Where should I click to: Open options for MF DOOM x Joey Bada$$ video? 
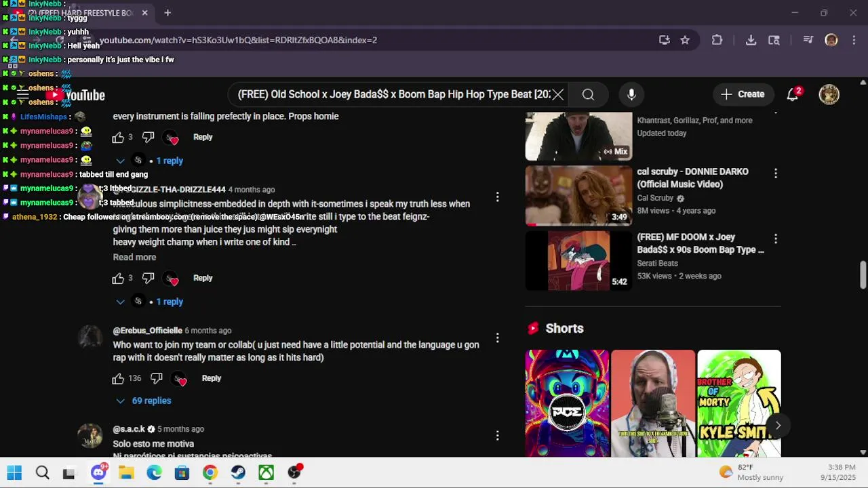(x=776, y=239)
